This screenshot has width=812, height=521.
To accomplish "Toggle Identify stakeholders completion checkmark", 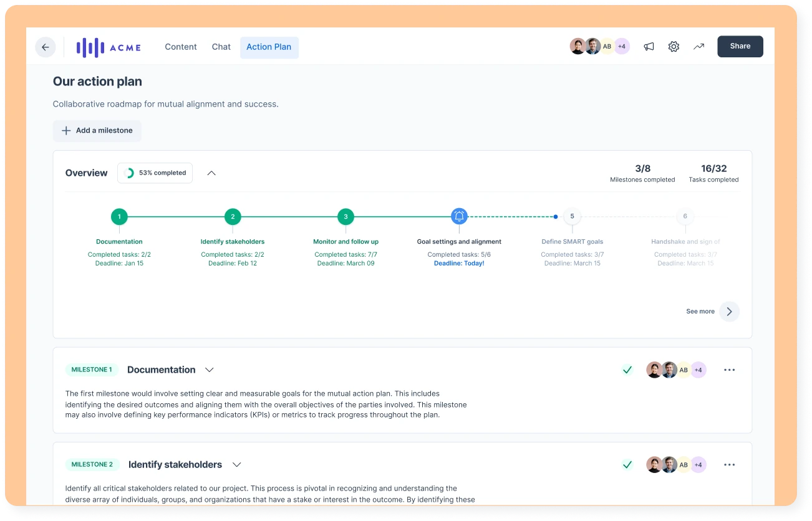I will 628,464.
